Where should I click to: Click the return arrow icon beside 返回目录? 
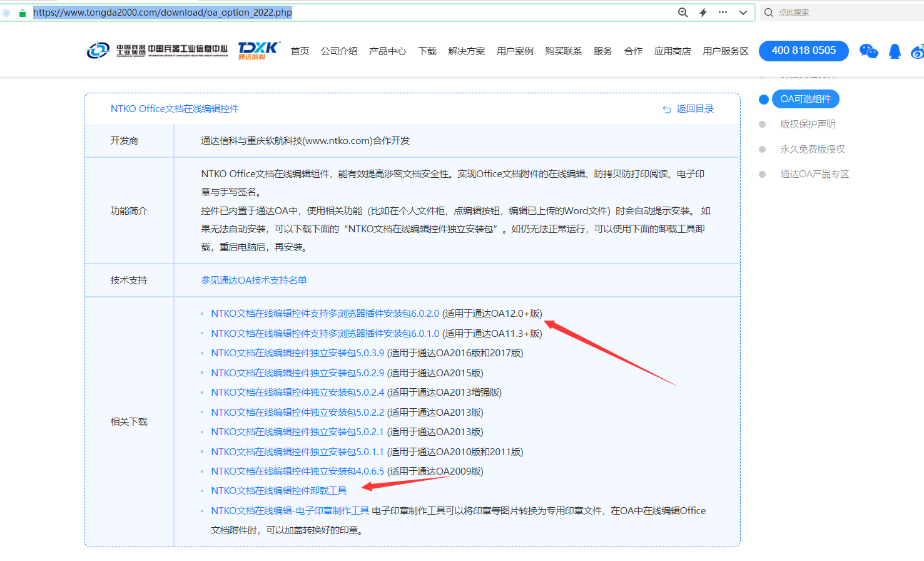[x=667, y=110]
